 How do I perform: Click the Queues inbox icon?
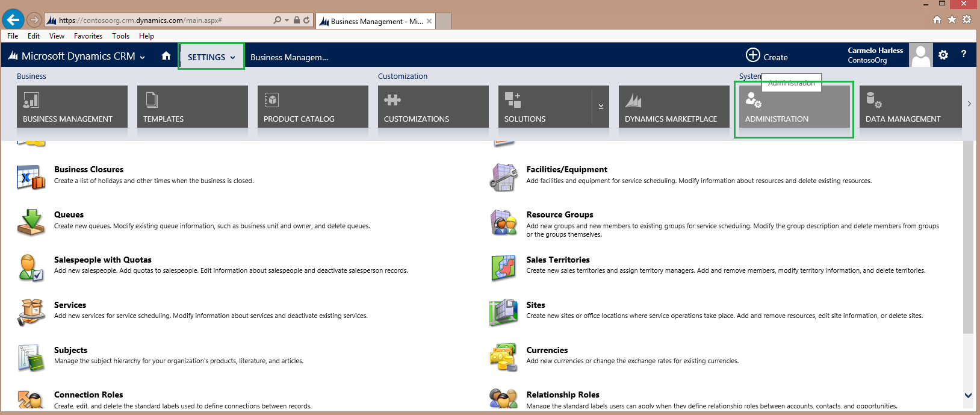pos(31,222)
